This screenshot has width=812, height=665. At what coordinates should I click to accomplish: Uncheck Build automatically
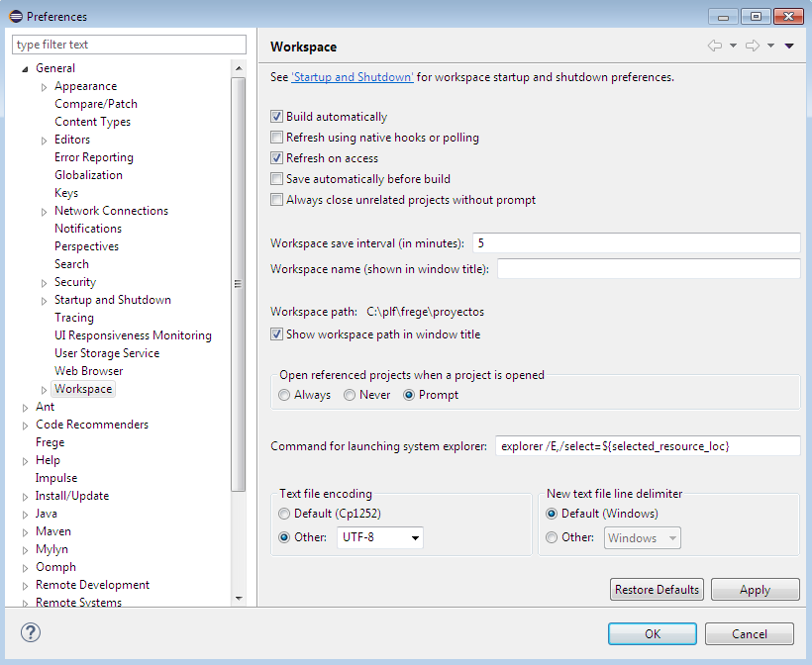(x=277, y=117)
